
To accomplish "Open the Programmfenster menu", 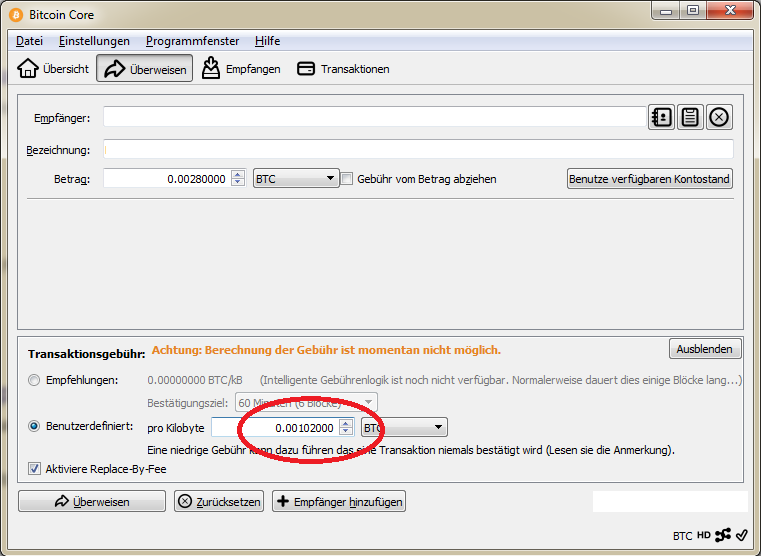I will (x=192, y=41).
